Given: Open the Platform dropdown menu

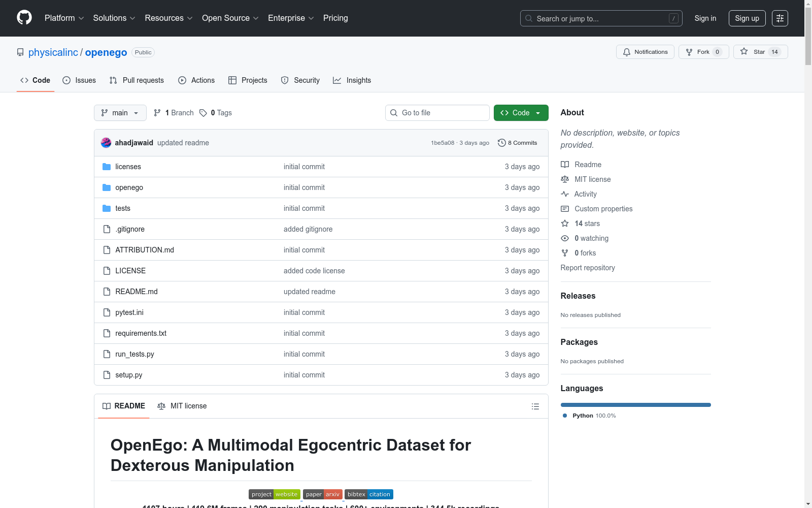Looking at the screenshot, I should (x=64, y=18).
